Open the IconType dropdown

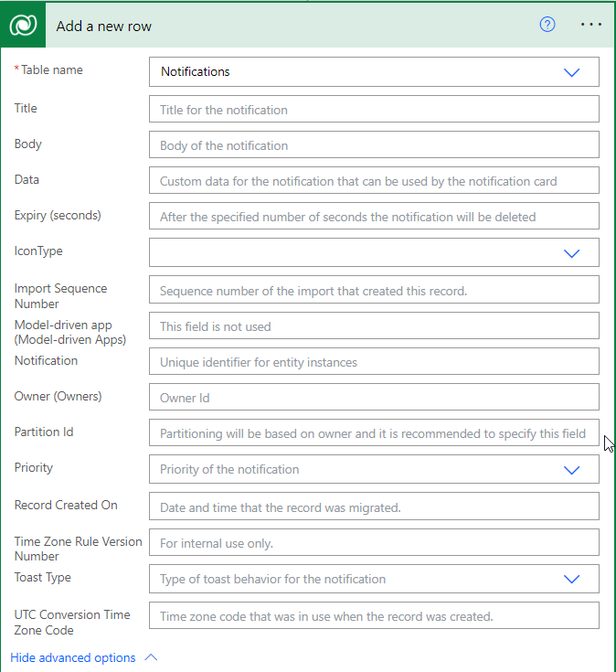(572, 253)
